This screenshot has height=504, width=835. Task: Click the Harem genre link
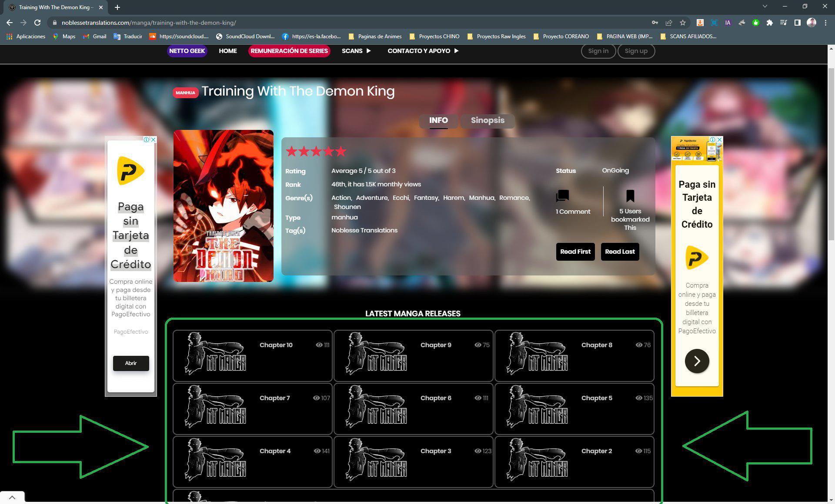point(454,198)
